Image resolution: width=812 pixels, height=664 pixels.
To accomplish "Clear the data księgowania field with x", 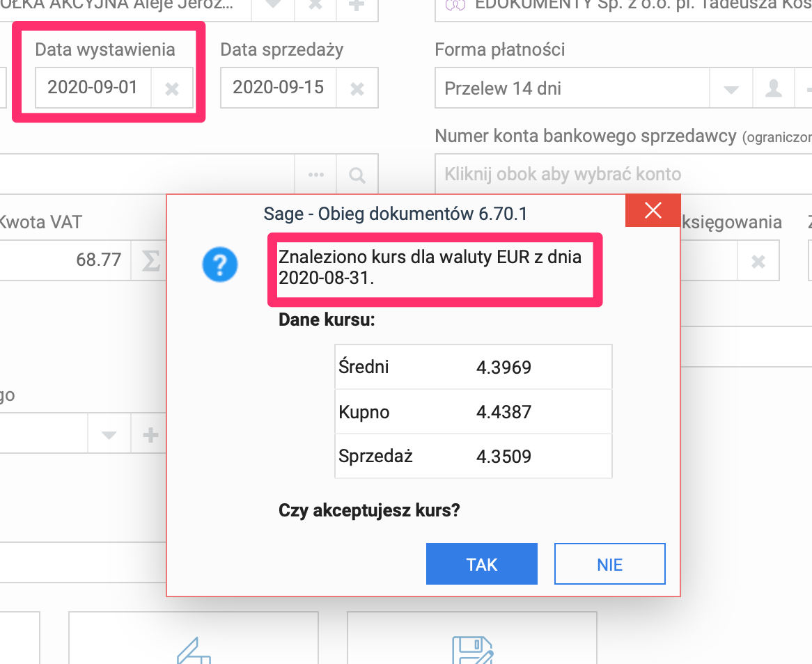I will click(x=758, y=262).
